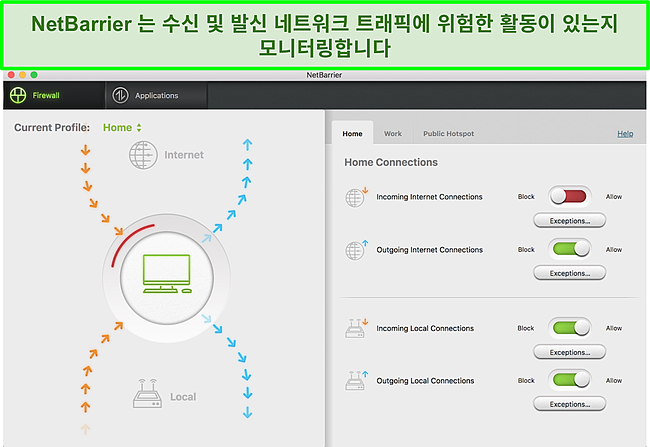This screenshot has height=447, width=650.
Task: Open Exceptions for Incoming Internet Connections
Action: click(x=570, y=221)
